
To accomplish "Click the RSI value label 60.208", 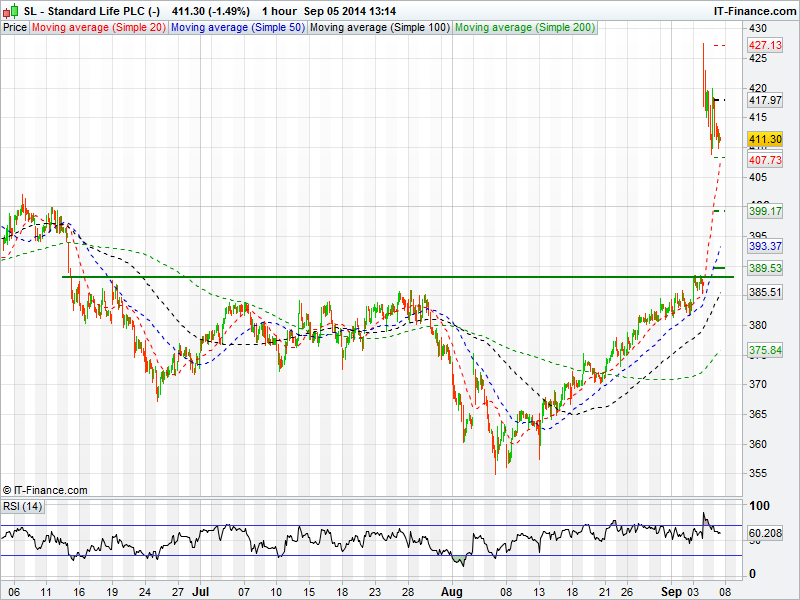I will (x=765, y=532).
